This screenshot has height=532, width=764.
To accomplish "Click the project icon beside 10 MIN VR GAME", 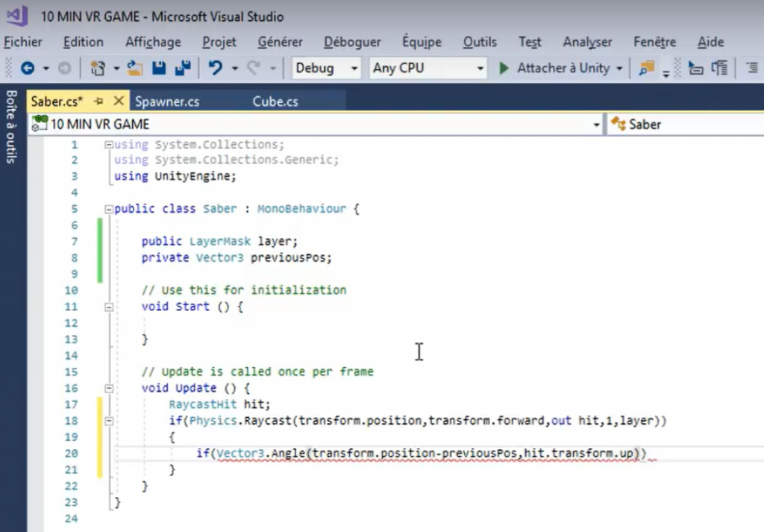I will (x=40, y=124).
